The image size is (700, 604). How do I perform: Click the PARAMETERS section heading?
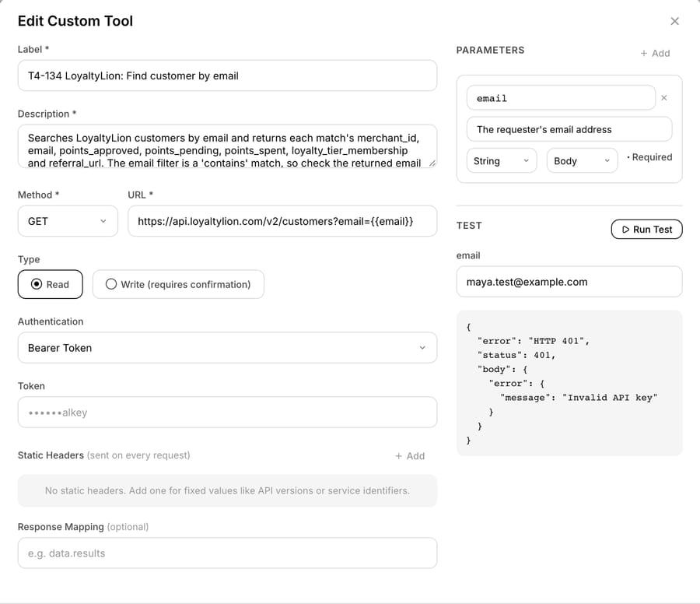pyautogui.click(x=490, y=50)
